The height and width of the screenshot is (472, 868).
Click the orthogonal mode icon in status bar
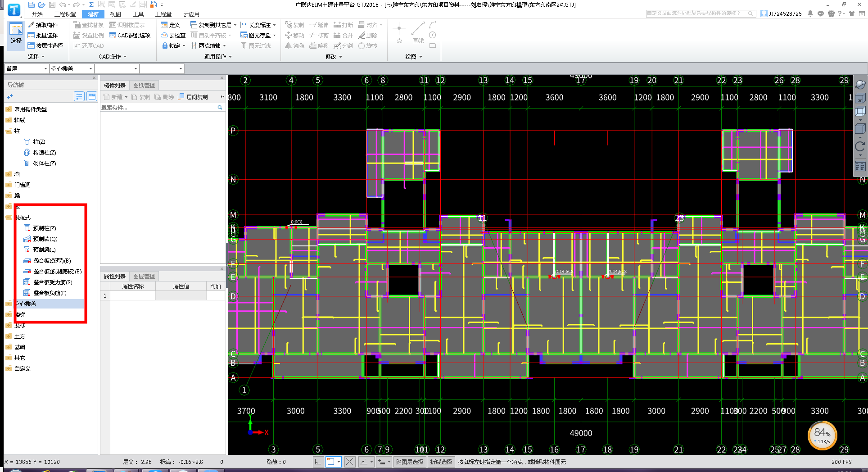[318, 462]
